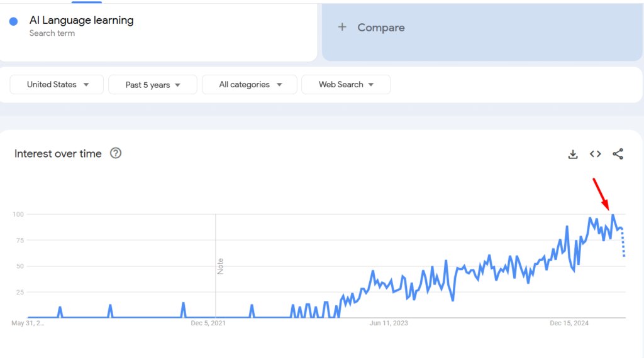The width and height of the screenshot is (644, 358).
Task: Click the blue dot next to AI Language learning
Action: [14, 21]
